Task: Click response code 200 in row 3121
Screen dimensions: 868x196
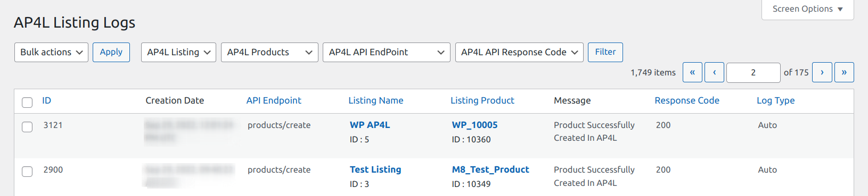Action: 664,125
